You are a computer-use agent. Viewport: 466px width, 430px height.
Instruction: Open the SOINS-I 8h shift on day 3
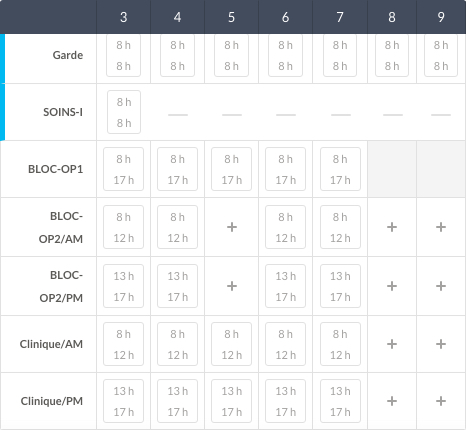124,112
